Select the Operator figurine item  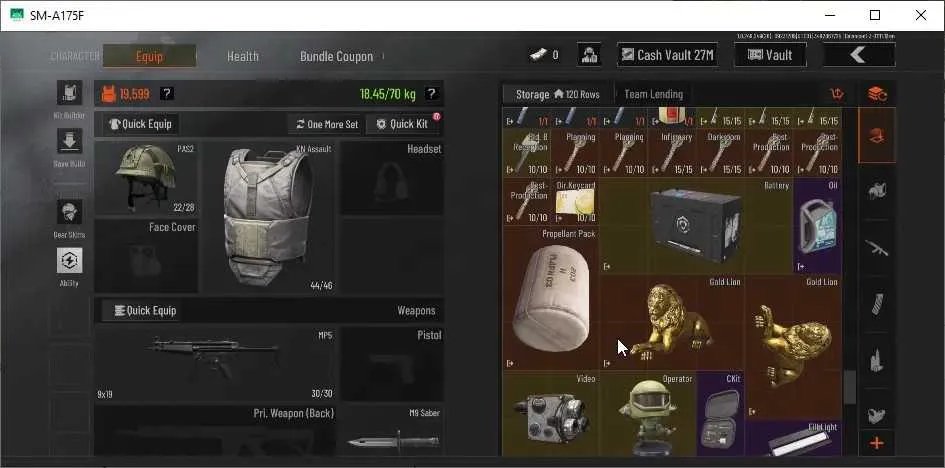click(x=648, y=414)
